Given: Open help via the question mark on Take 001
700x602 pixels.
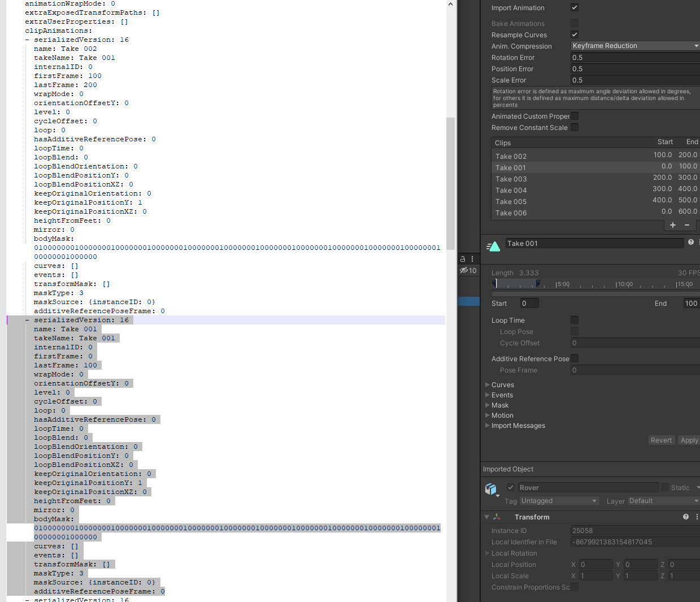Looking at the screenshot, I should (690, 243).
